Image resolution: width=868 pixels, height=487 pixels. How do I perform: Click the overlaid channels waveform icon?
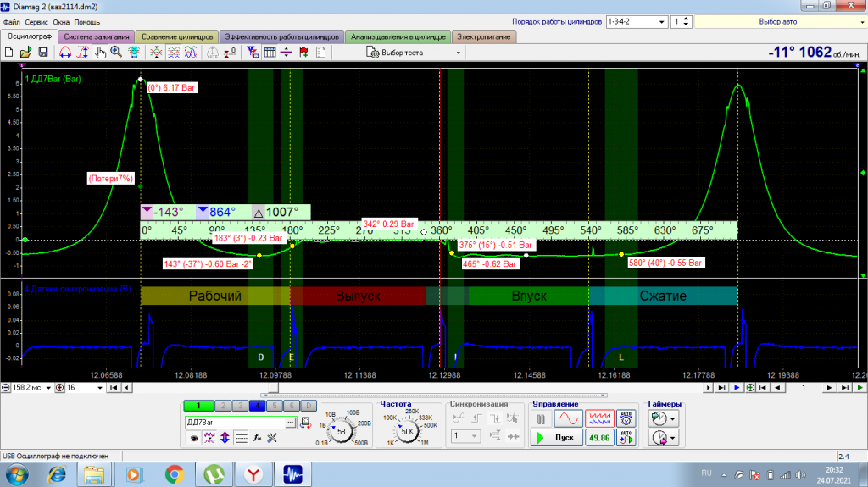pos(191,53)
